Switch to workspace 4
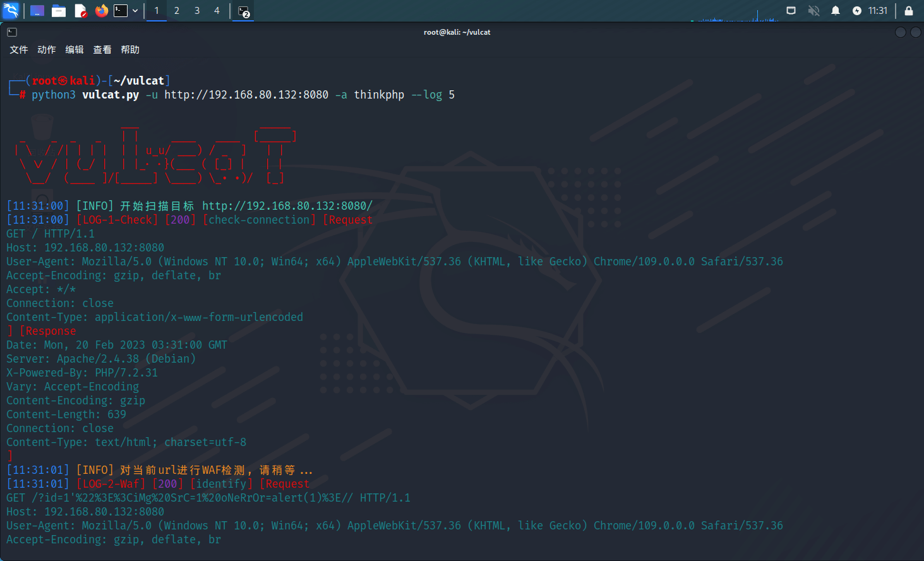This screenshot has height=561, width=924. click(x=217, y=11)
